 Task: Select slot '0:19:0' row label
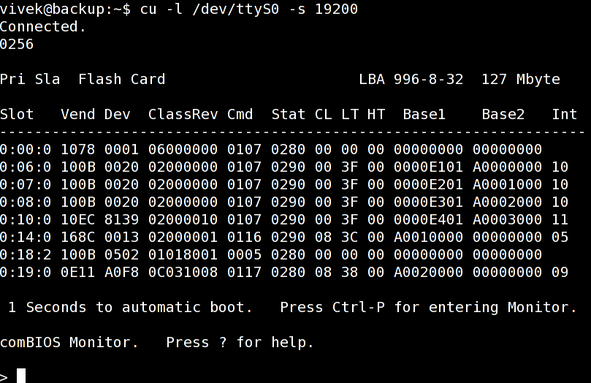(26, 272)
